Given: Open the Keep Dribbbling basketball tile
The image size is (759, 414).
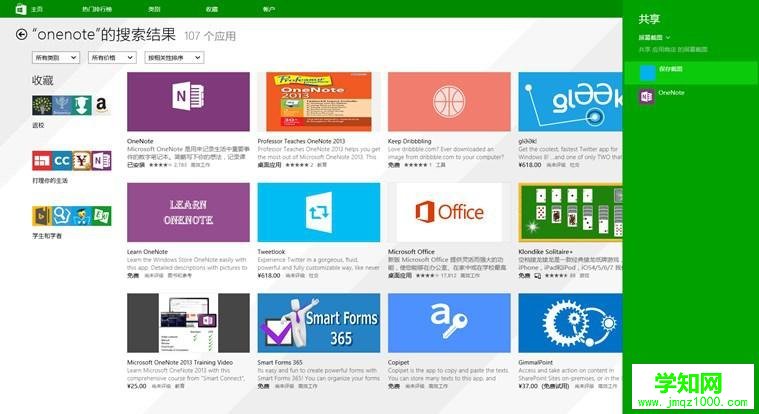Looking at the screenshot, I should [x=449, y=102].
